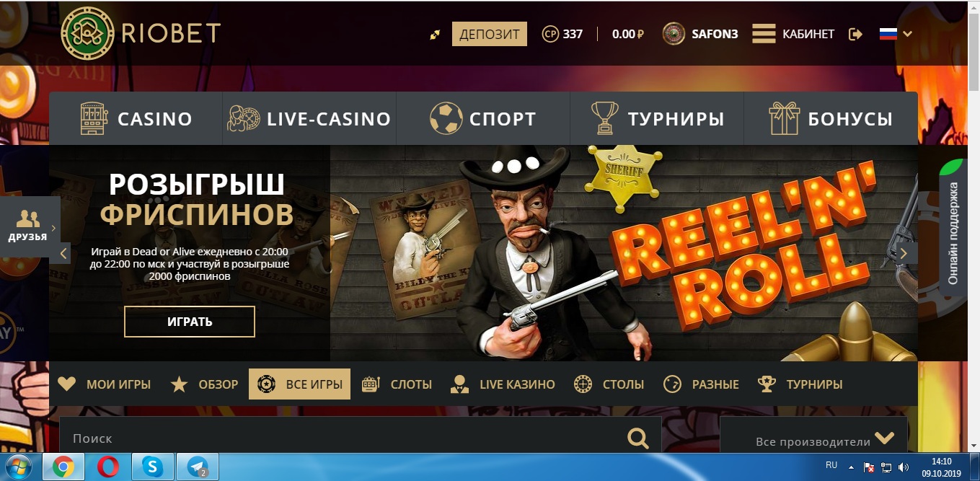This screenshot has height=481, width=980.
Task: Open the SAFON3 roulette avatar
Action: (x=674, y=34)
